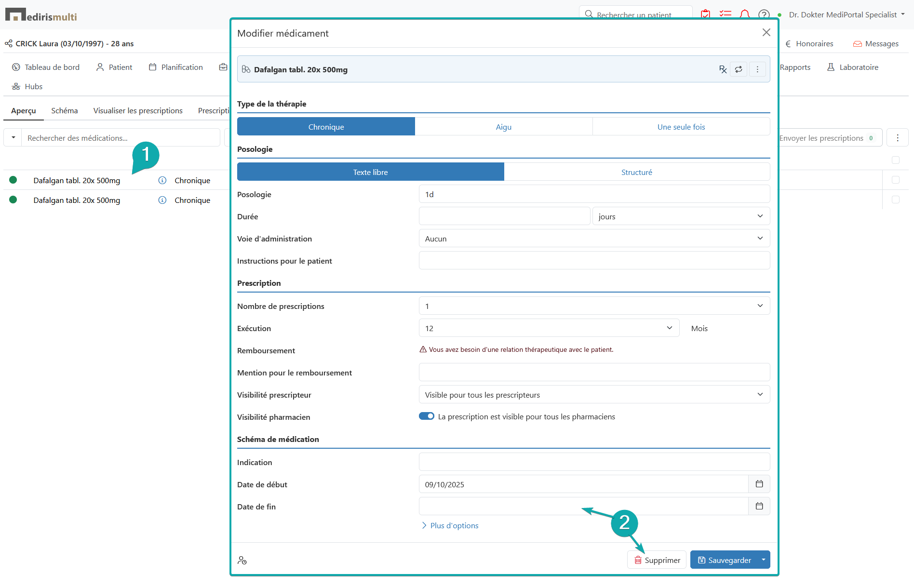Screen dimensions: 914x588
Task: Select Aigu therapy type
Action: point(504,127)
